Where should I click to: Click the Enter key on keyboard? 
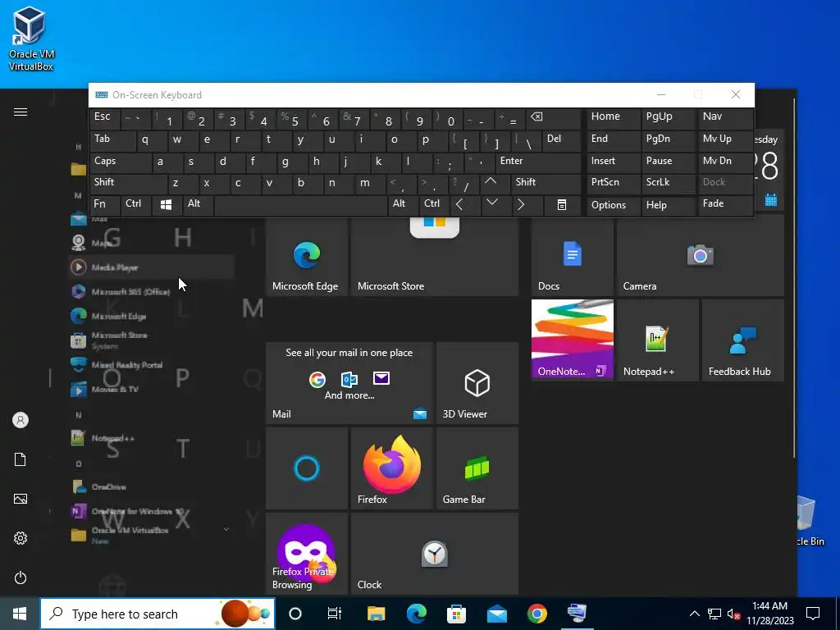click(x=538, y=162)
